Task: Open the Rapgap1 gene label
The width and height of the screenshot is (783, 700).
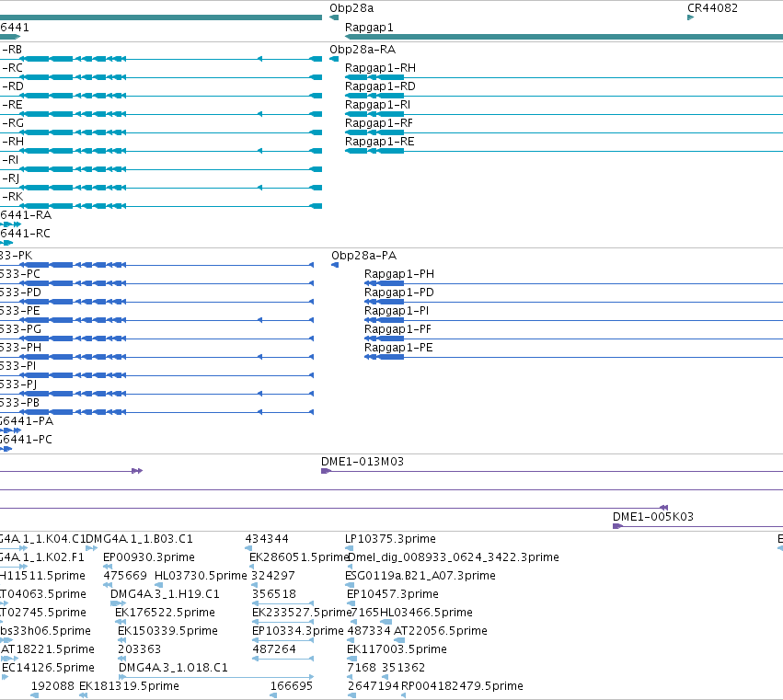Action: (x=369, y=28)
